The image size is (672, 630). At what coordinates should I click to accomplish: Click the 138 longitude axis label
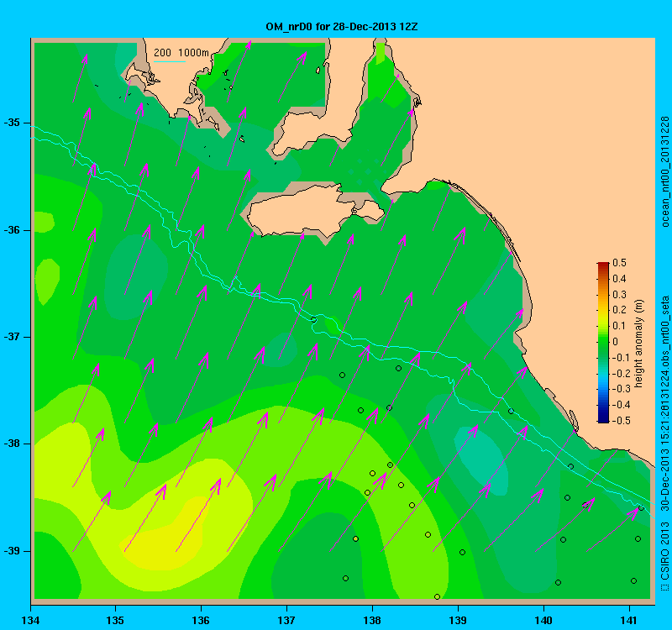pos(372,621)
